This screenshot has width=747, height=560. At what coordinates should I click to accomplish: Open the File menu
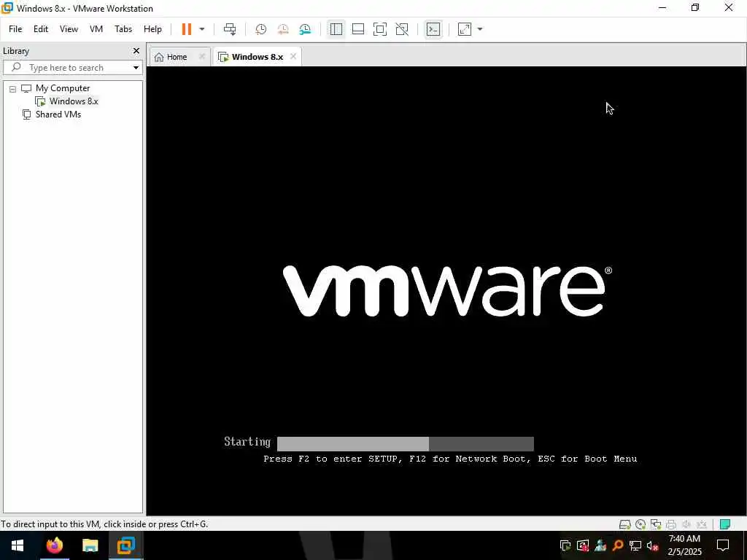click(x=15, y=29)
